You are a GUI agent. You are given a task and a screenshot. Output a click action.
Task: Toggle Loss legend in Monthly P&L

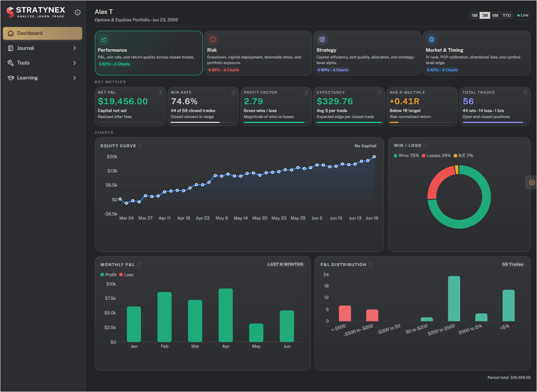(x=126, y=275)
